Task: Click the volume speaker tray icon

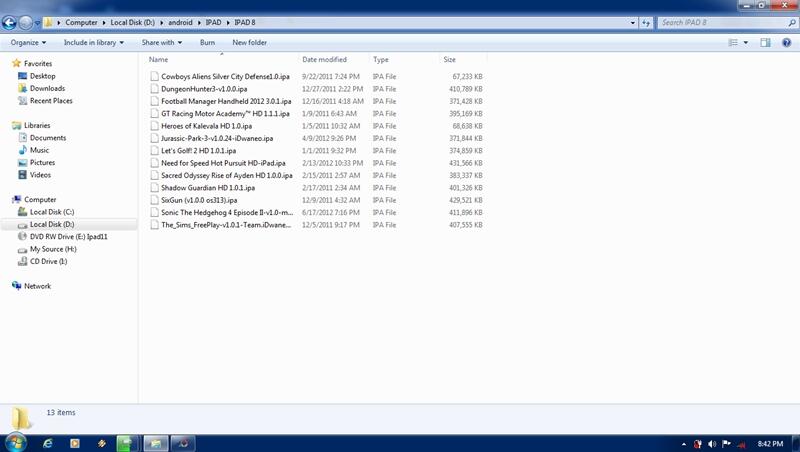Action: (x=712, y=444)
